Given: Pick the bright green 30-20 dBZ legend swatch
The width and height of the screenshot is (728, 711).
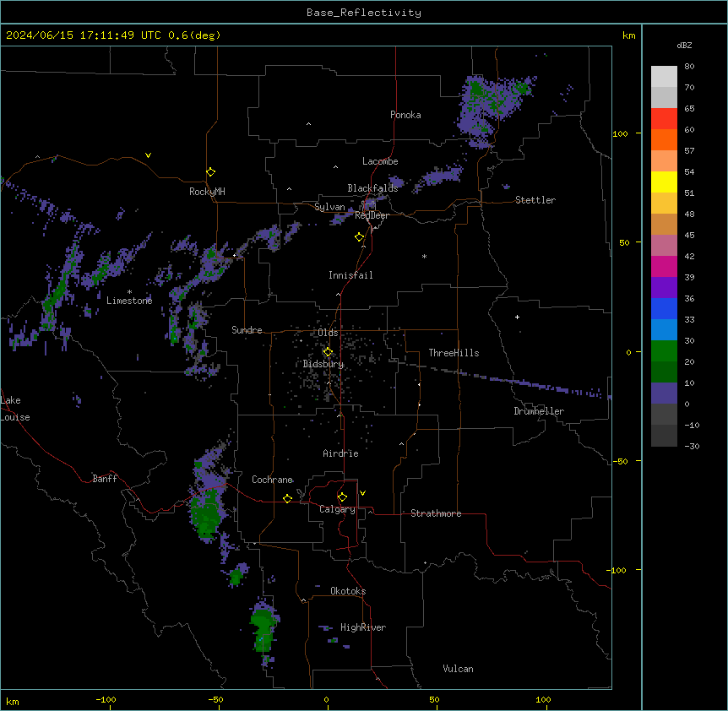Looking at the screenshot, I should [664, 351].
